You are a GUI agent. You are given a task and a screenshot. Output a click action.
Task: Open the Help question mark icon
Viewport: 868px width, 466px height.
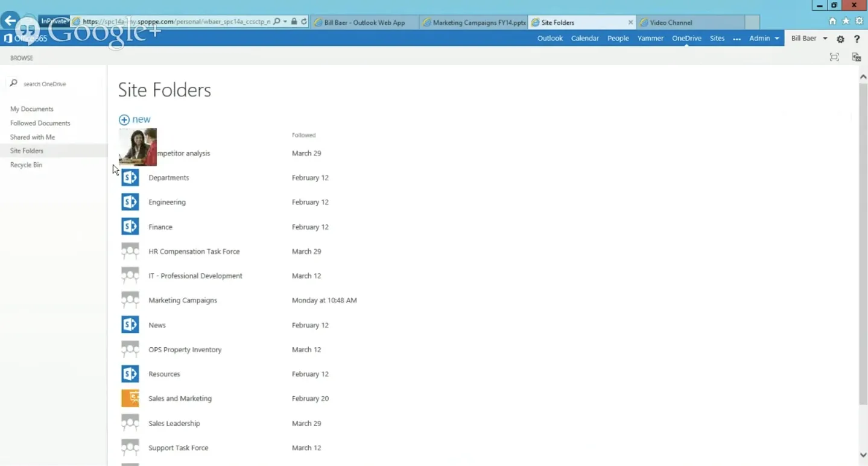857,39
